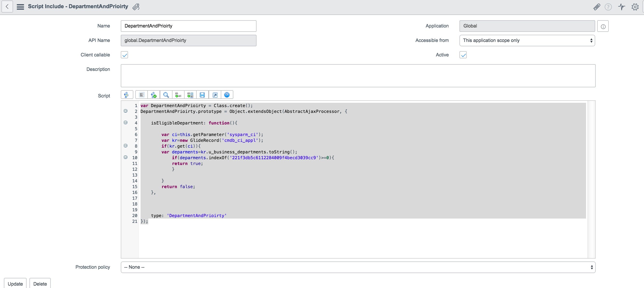Open manage attachments in header toolbar

tap(596, 7)
